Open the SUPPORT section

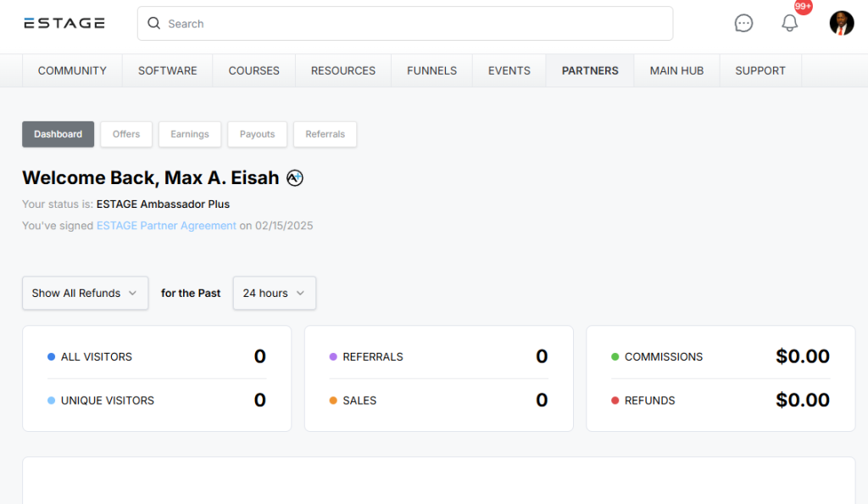click(760, 71)
